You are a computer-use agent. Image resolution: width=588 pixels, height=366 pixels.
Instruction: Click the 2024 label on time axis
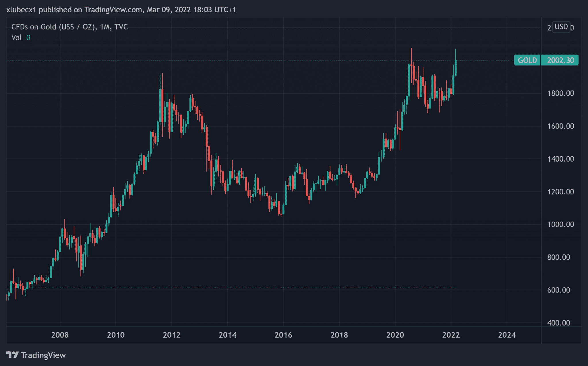[x=507, y=335]
